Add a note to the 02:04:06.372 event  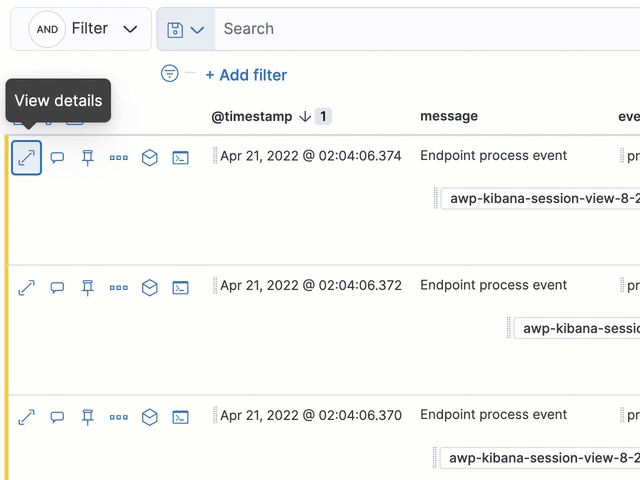[58, 288]
